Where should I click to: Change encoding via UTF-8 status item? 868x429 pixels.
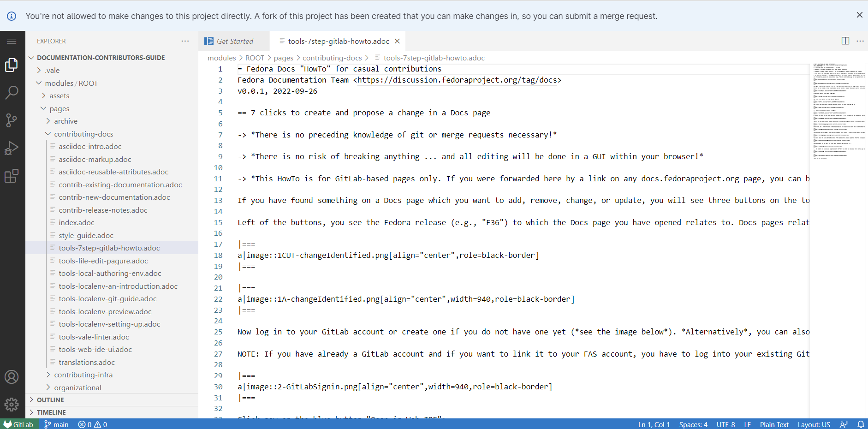point(725,424)
